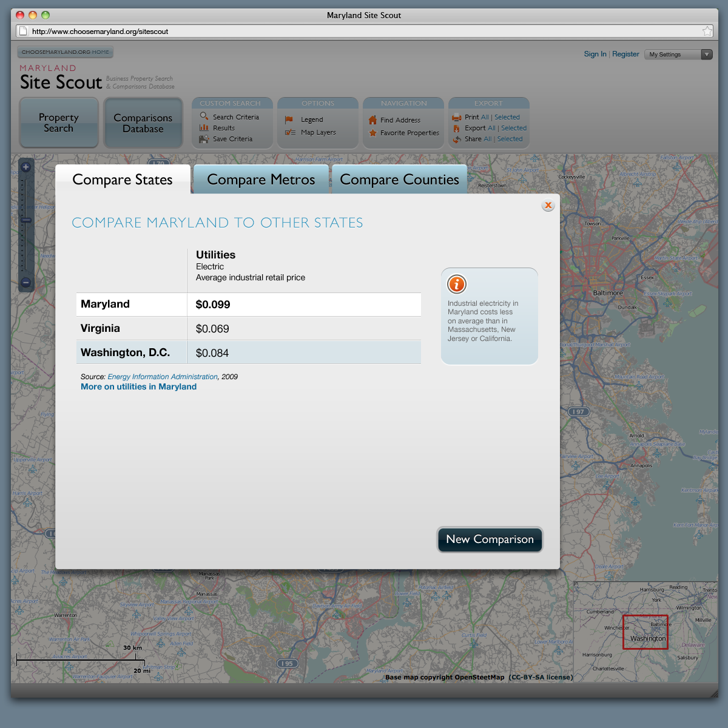This screenshot has height=728, width=728.
Task: Click the Washington, D.C. row label
Action: (x=125, y=352)
